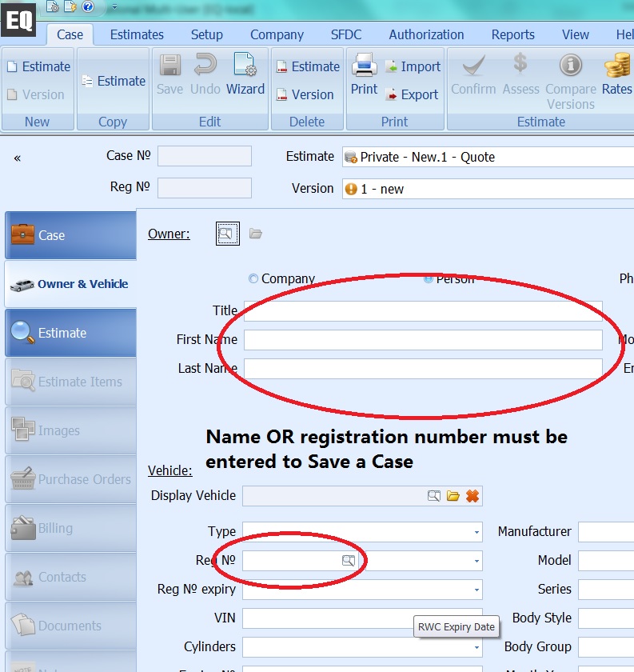Open Billing sidebar section
The width and height of the screenshot is (634, 672).
70,528
